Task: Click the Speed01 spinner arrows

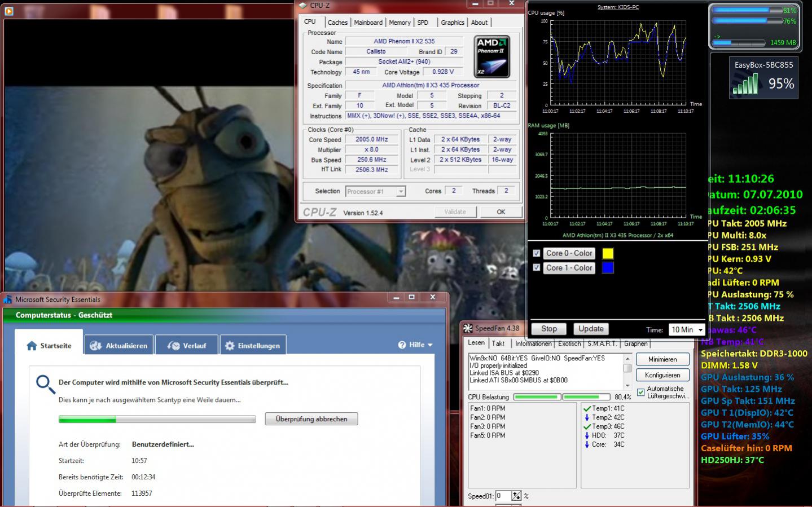Action: pyautogui.click(x=516, y=496)
